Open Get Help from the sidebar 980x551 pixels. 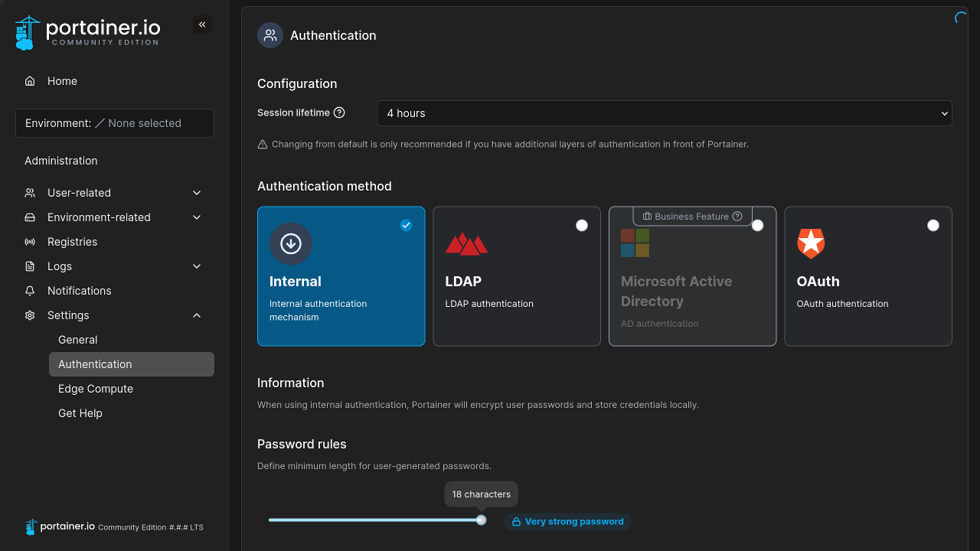tap(80, 412)
